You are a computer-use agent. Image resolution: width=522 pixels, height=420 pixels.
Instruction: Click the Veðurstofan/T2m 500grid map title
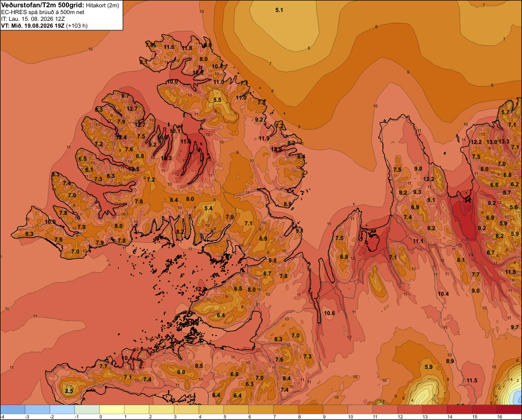43,5
